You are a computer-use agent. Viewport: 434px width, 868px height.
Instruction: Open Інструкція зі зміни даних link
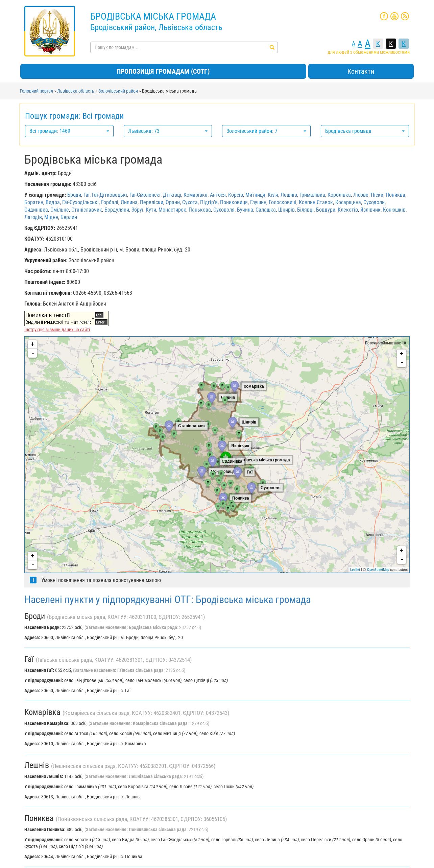click(57, 330)
